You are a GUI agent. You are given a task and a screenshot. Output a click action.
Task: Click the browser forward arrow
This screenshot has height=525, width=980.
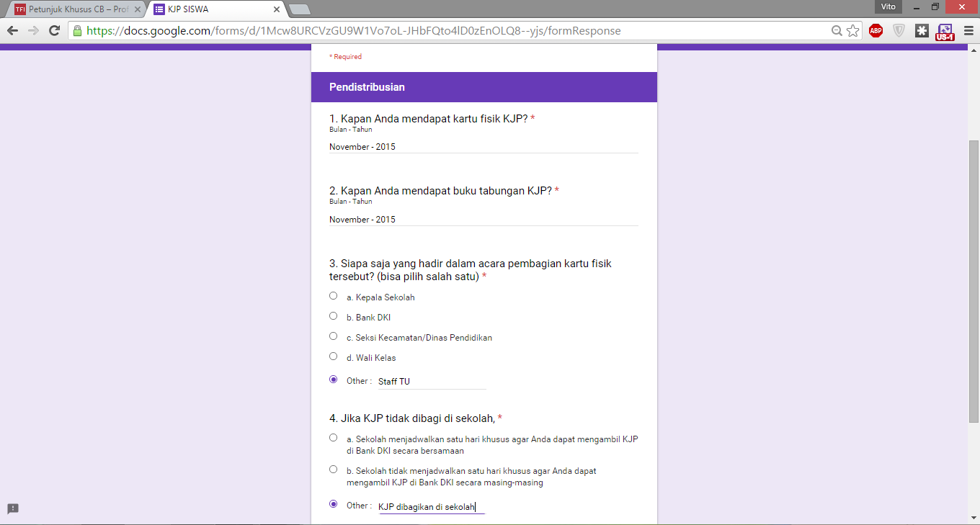(33, 31)
